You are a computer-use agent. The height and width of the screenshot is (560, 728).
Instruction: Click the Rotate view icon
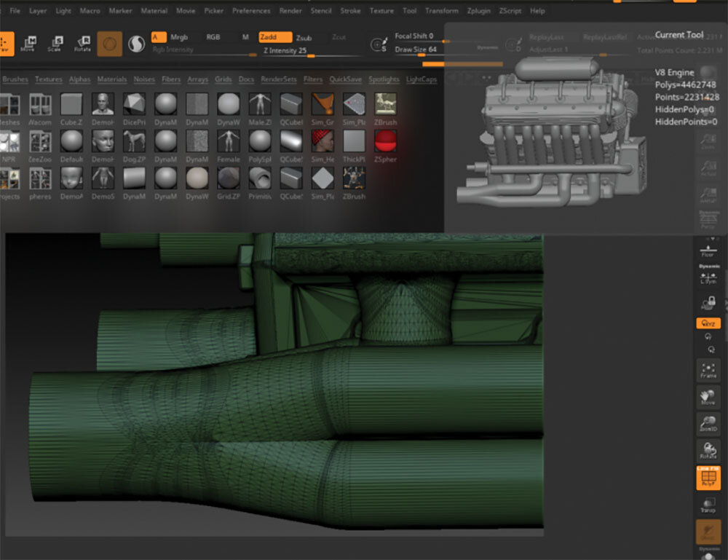tap(708, 451)
